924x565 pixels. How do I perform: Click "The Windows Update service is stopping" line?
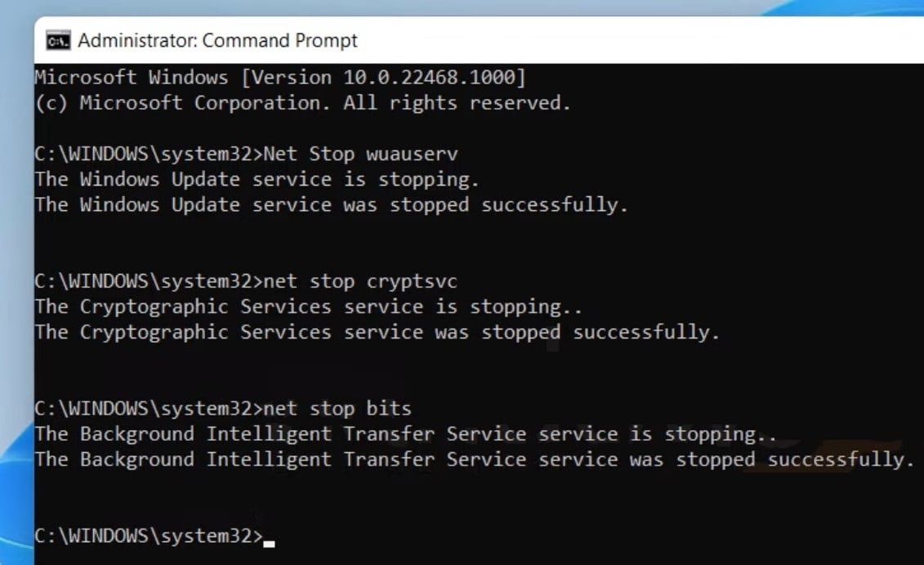[x=257, y=179]
